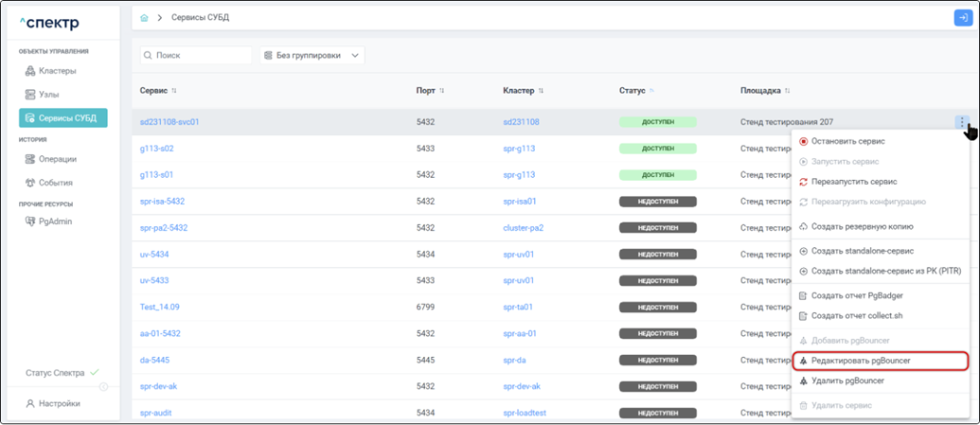The image size is (980, 425).
Task: Open PgAdmin from the sidebar
Action: coord(55,221)
